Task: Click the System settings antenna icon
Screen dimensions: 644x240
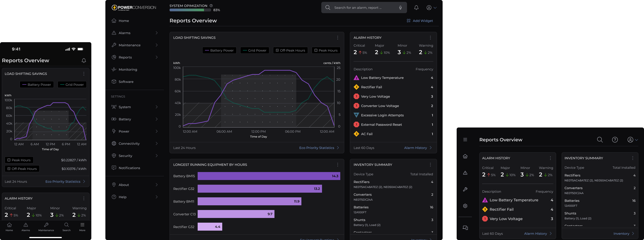Action: point(114,107)
